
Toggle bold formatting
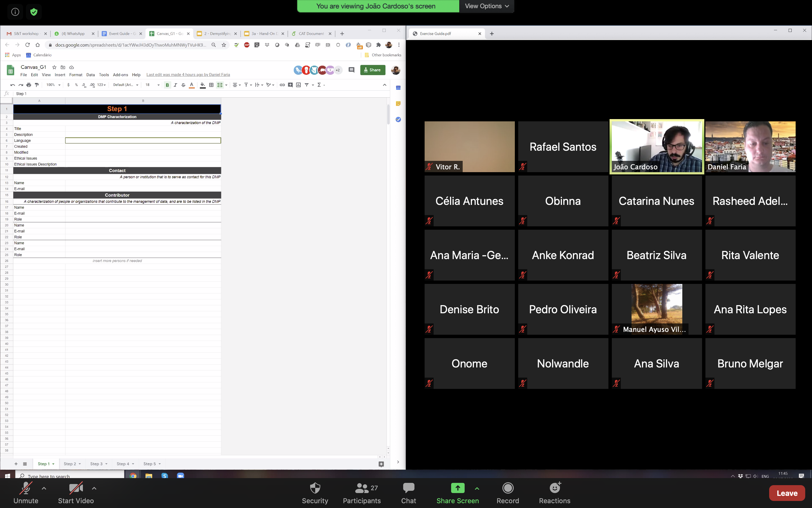(167, 85)
